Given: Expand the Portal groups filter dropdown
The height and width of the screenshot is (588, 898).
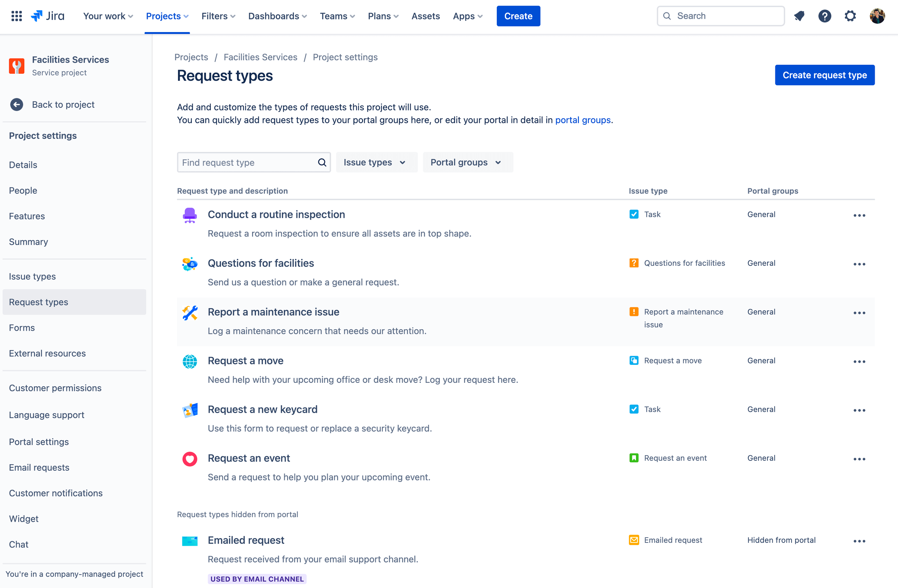Looking at the screenshot, I should coord(465,162).
